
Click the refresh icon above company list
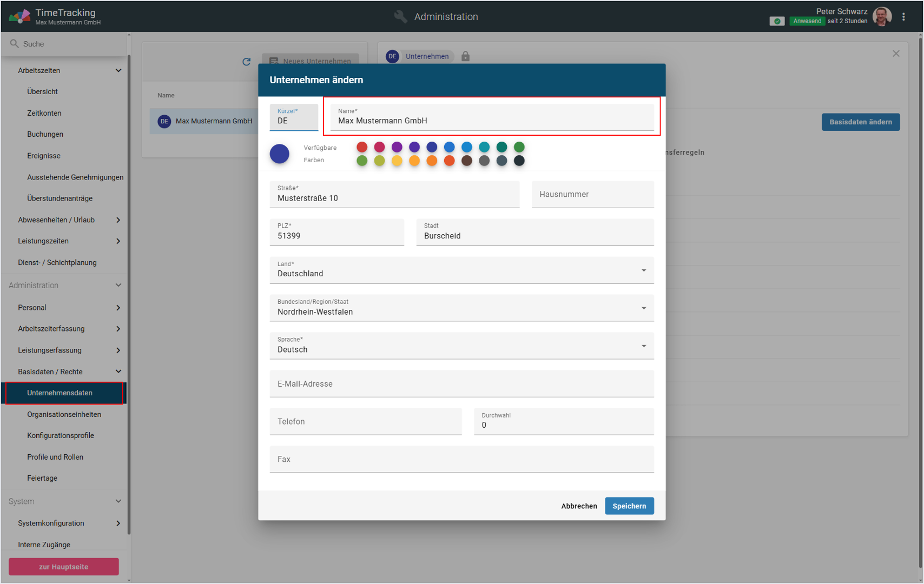(246, 62)
